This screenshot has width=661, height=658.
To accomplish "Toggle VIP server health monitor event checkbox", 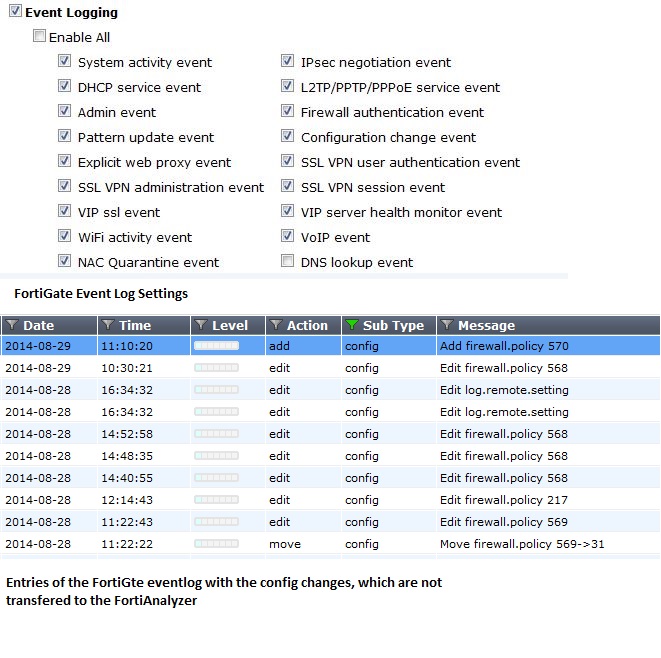I will click(288, 210).
